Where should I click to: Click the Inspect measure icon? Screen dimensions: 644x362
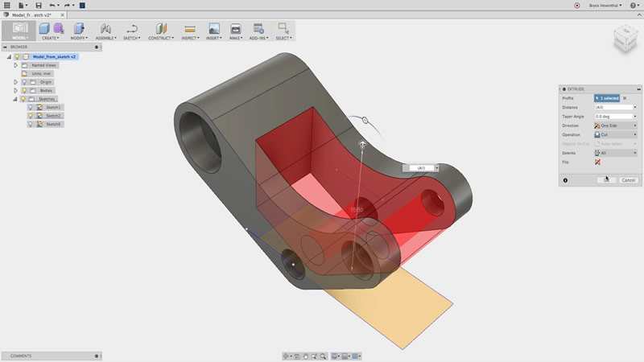coord(190,29)
